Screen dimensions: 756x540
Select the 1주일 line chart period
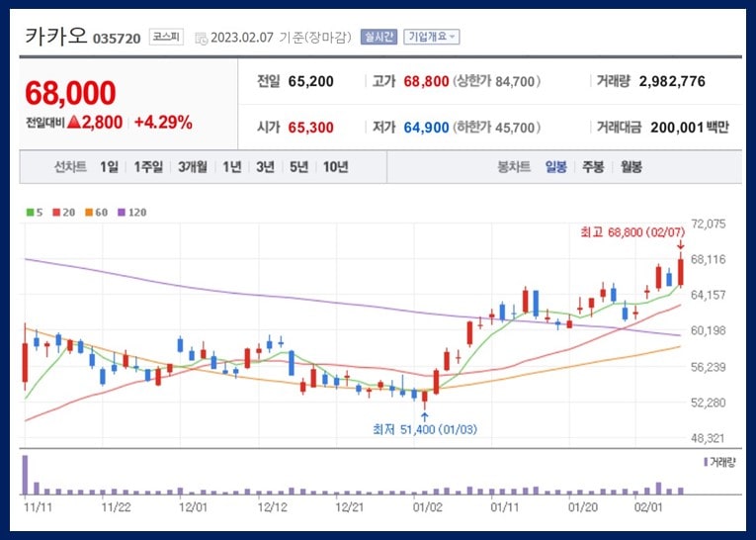pyautogui.click(x=148, y=167)
